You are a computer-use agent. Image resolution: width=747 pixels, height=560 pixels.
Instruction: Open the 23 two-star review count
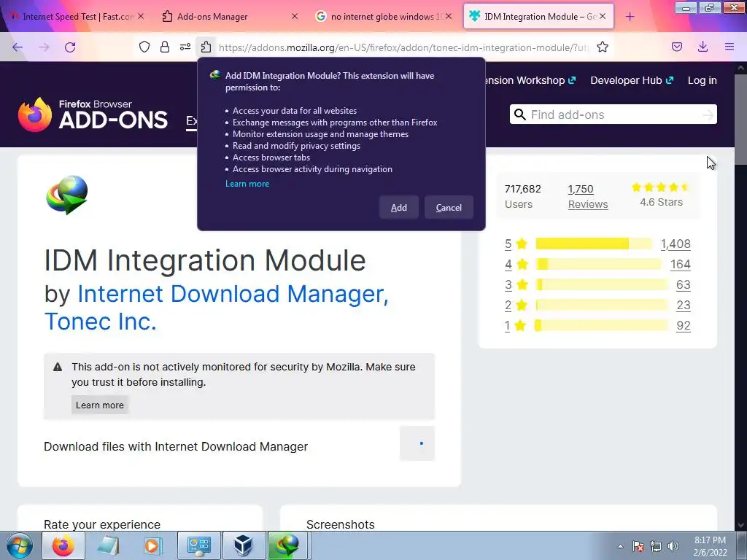[683, 306]
